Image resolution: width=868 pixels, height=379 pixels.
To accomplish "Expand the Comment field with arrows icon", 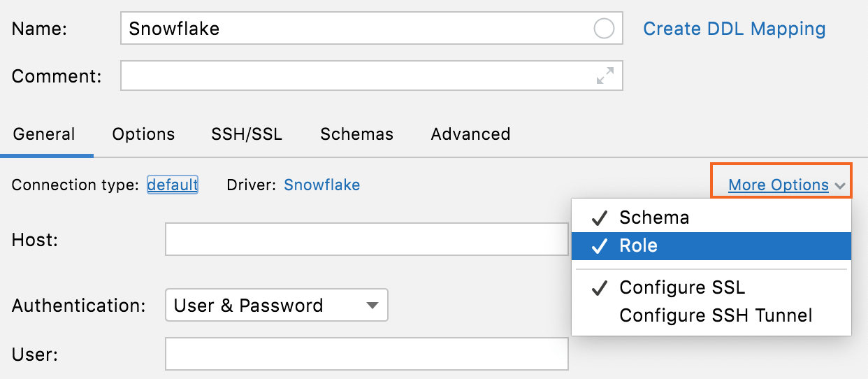I will (605, 76).
